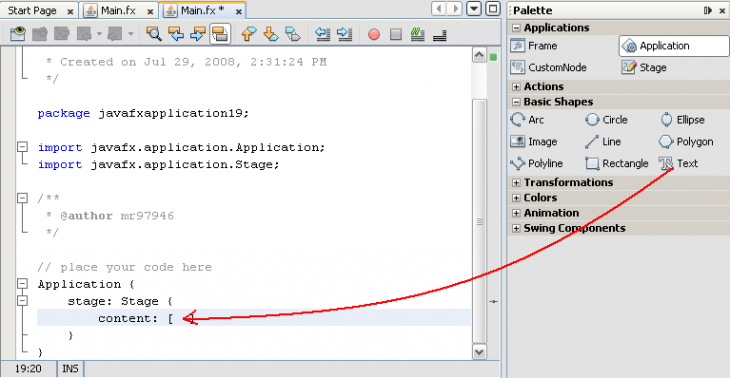Jump to Next Bookmark icon
This screenshot has width=730, height=378.
pos(271,34)
